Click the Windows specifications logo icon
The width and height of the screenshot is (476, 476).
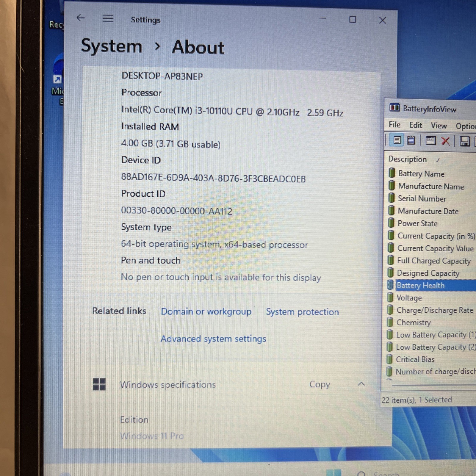point(99,384)
